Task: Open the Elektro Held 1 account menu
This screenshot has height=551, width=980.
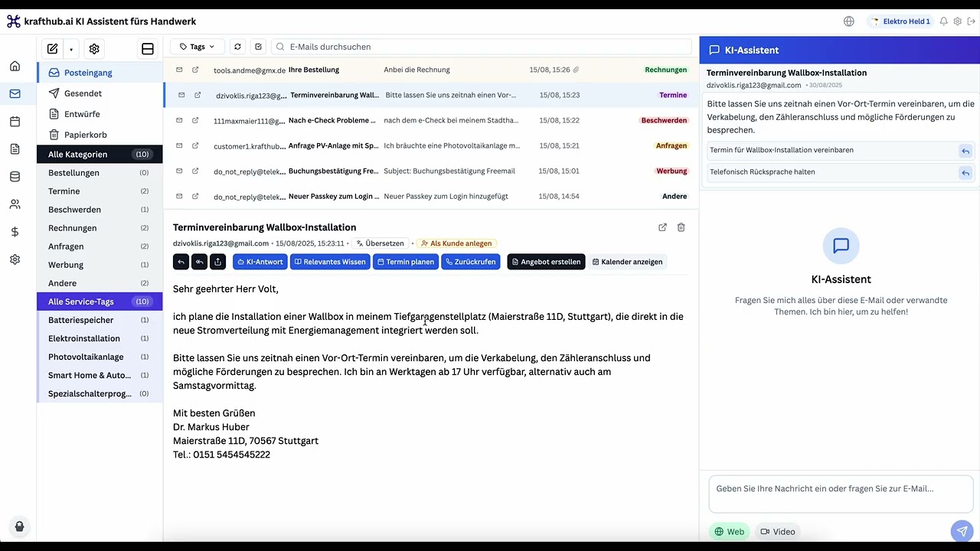Action: 900,21
